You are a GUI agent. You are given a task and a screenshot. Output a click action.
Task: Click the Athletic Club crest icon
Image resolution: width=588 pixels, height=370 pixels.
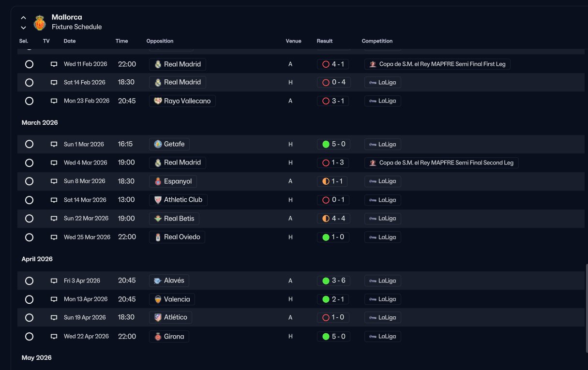(158, 200)
